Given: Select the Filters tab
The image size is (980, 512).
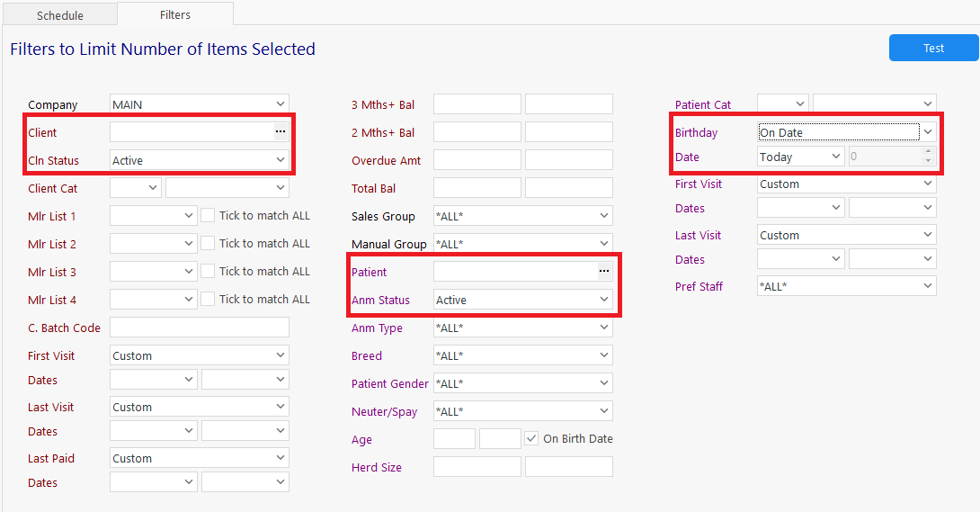Looking at the screenshot, I should tap(175, 14).
